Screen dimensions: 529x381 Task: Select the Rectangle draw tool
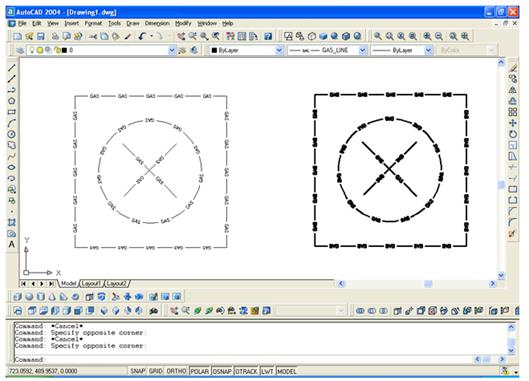[11, 112]
